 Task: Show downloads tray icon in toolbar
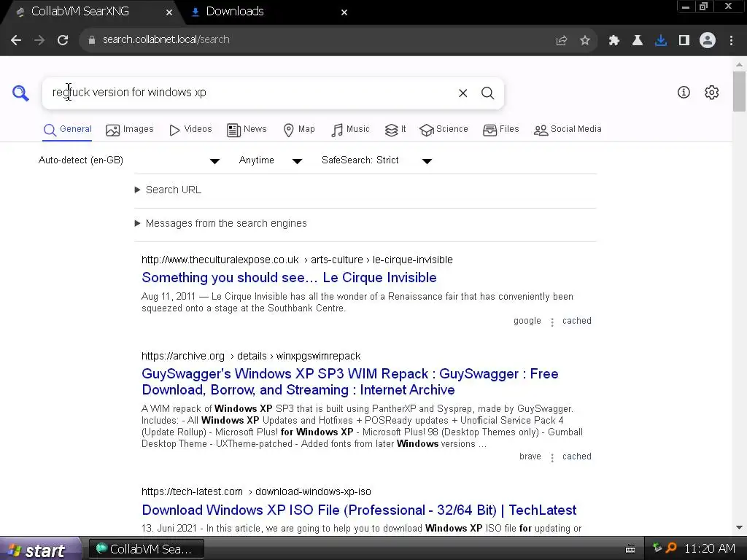click(x=661, y=41)
